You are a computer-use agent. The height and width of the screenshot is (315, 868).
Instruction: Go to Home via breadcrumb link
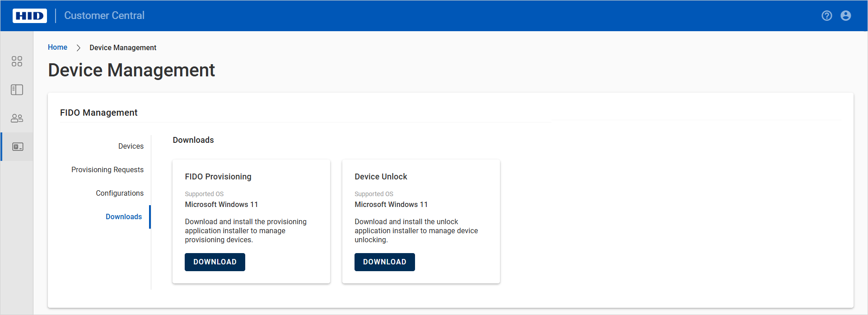57,47
